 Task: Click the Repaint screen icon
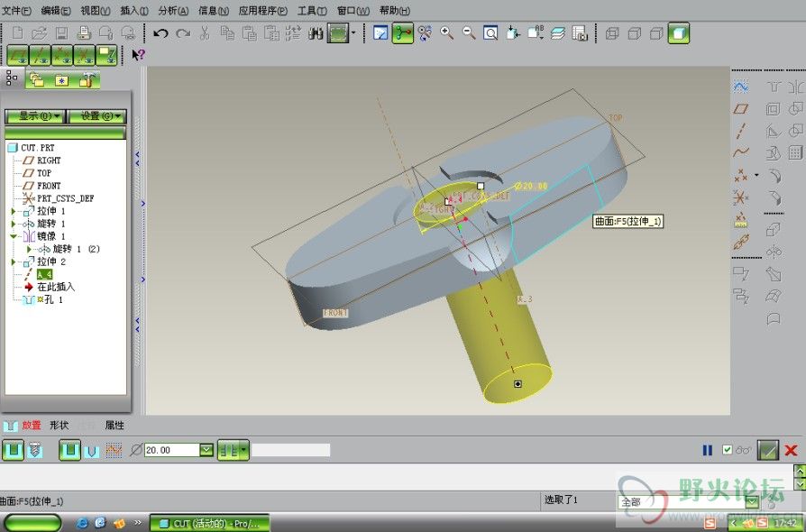pyautogui.click(x=380, y=34)
